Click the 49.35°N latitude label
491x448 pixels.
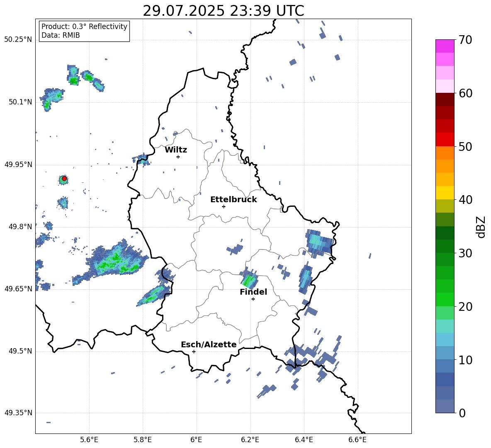18,413
